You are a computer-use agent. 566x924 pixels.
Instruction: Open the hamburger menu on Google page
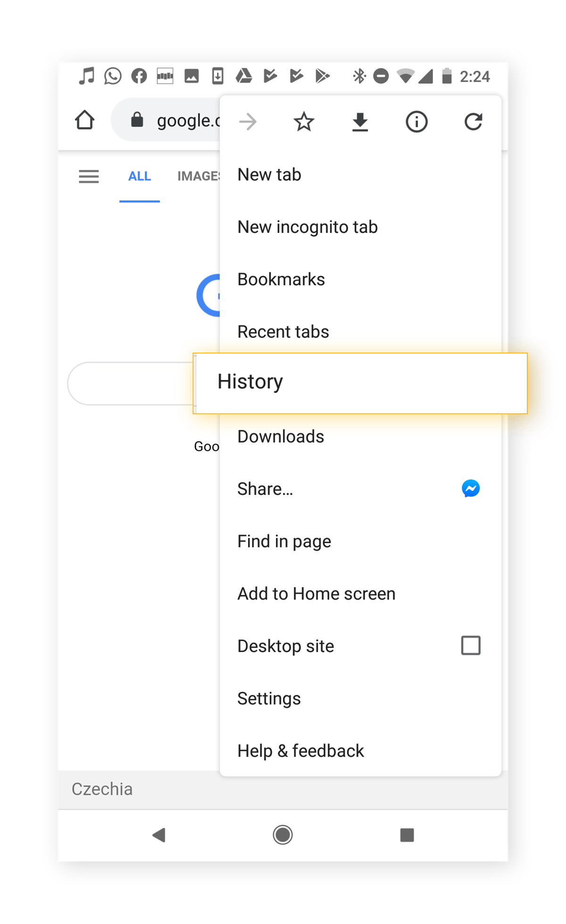click(89, 176)
